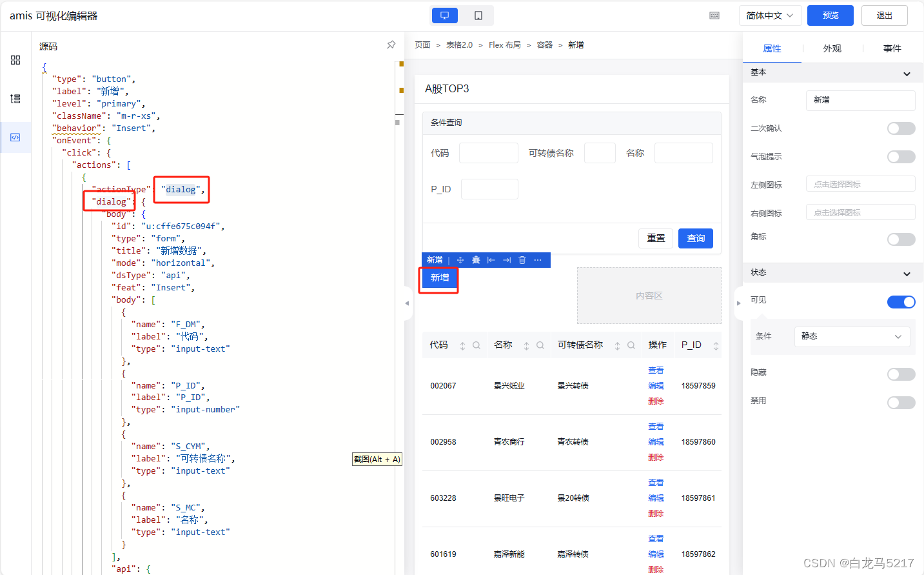
Task: Open the 简体中文 language dropdown
Action: 770,15
